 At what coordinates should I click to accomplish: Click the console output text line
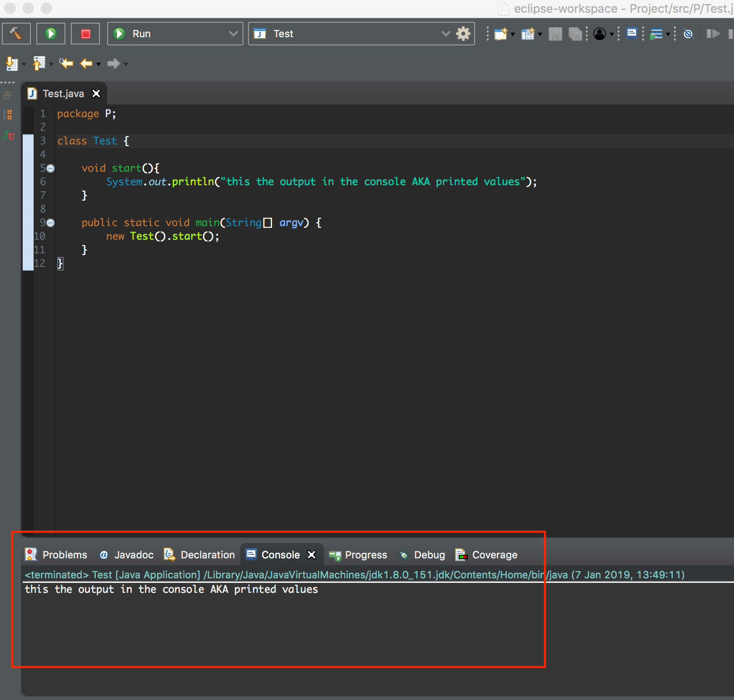[172, 589]
